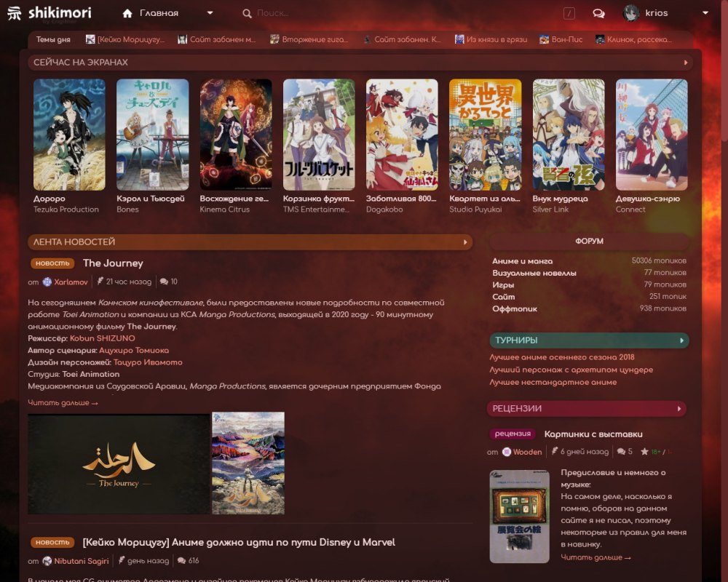The height and width of the screenshot is (582, 728).
Task: Open The Journey golden logo image
Action: click(x=119, y=463)
